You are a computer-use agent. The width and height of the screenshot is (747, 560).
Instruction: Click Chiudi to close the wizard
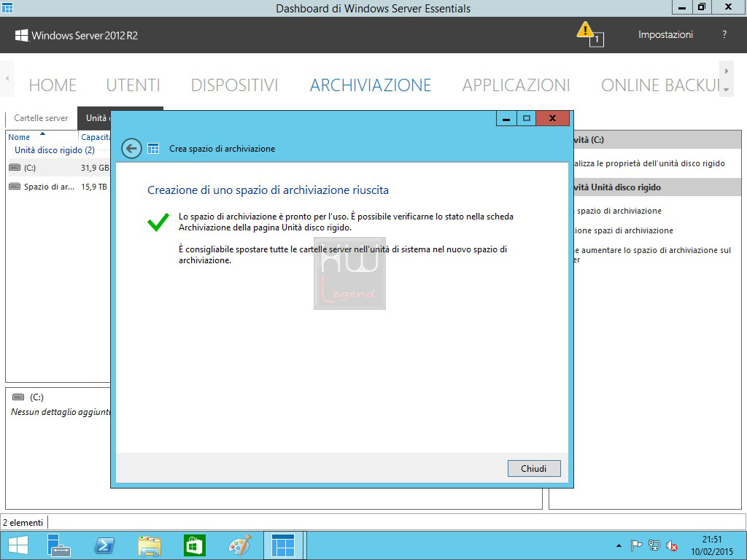(534, 469)
